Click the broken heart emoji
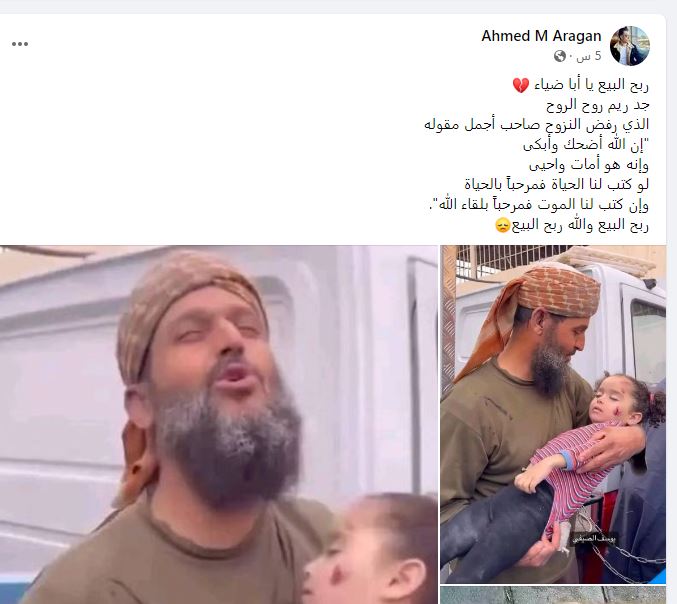The image size is (677, 604). point(521,85)
